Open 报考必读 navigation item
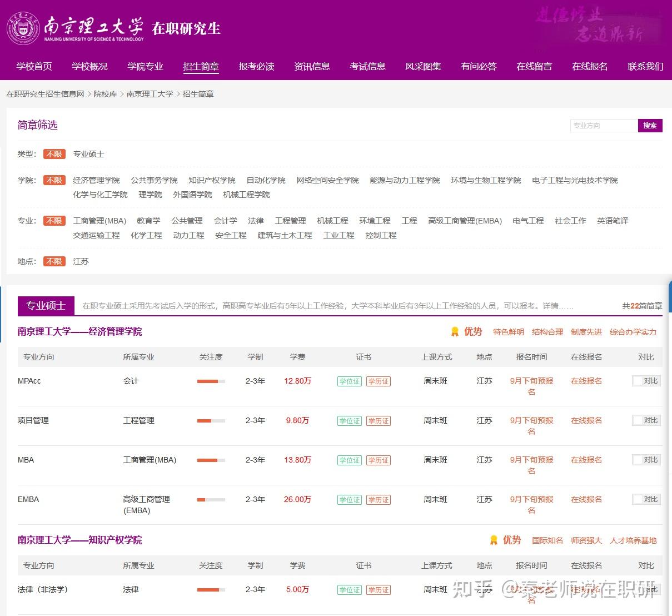Viewport: 672px width, 616px height. tap(257, 66)
